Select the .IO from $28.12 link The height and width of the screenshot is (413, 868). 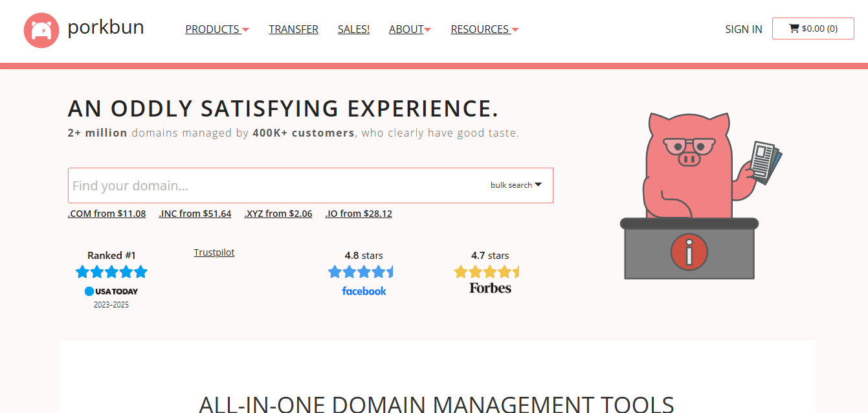click(359, 214)
